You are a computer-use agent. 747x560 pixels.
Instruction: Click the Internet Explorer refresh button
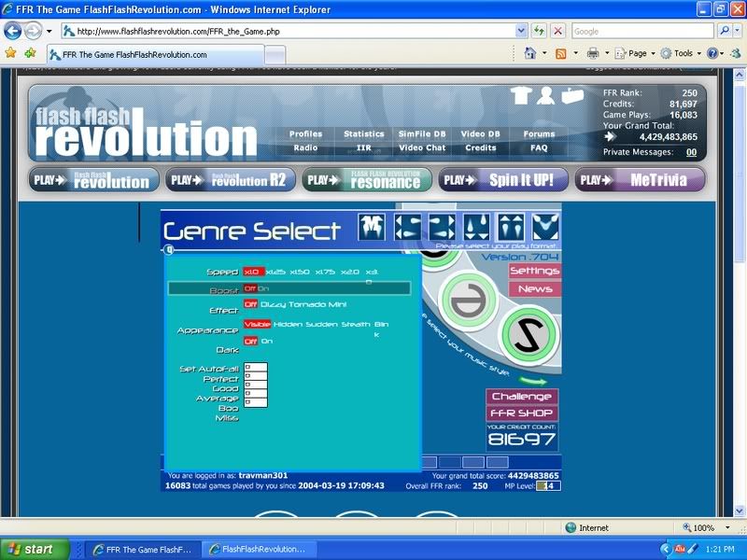pyautogui.click(x=539, y=31)
